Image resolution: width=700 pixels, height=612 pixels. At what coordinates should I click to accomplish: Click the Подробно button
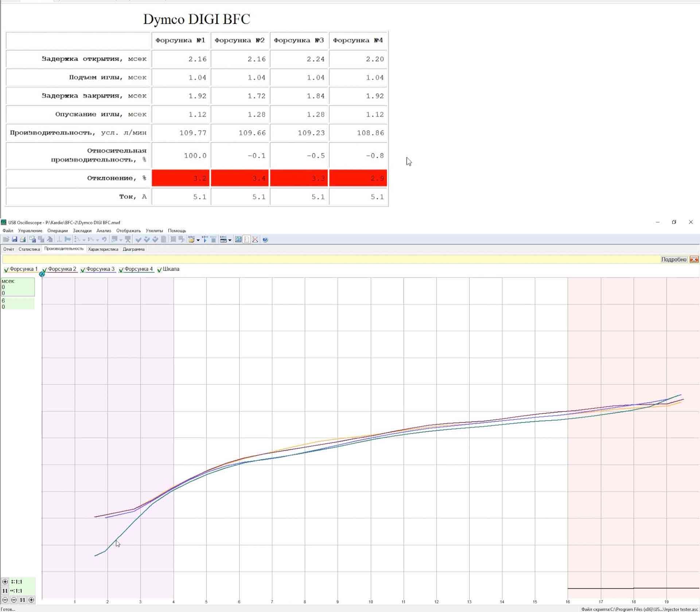674,259
